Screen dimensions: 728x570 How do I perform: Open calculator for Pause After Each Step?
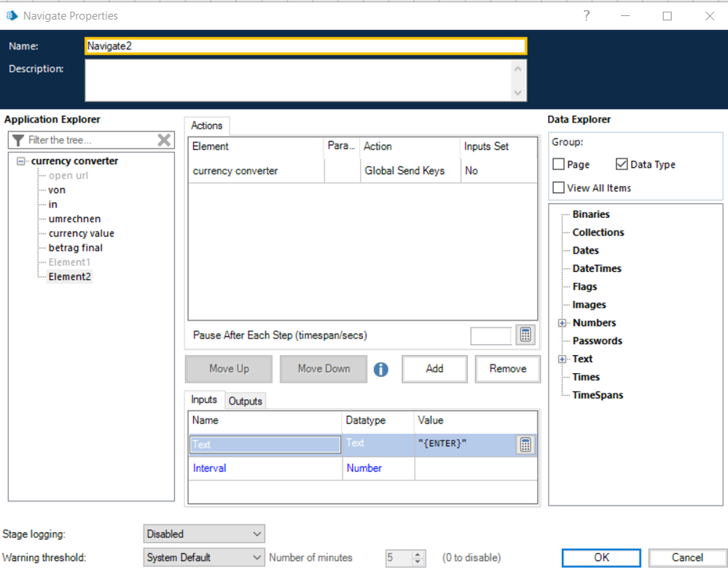pos(525,335)
